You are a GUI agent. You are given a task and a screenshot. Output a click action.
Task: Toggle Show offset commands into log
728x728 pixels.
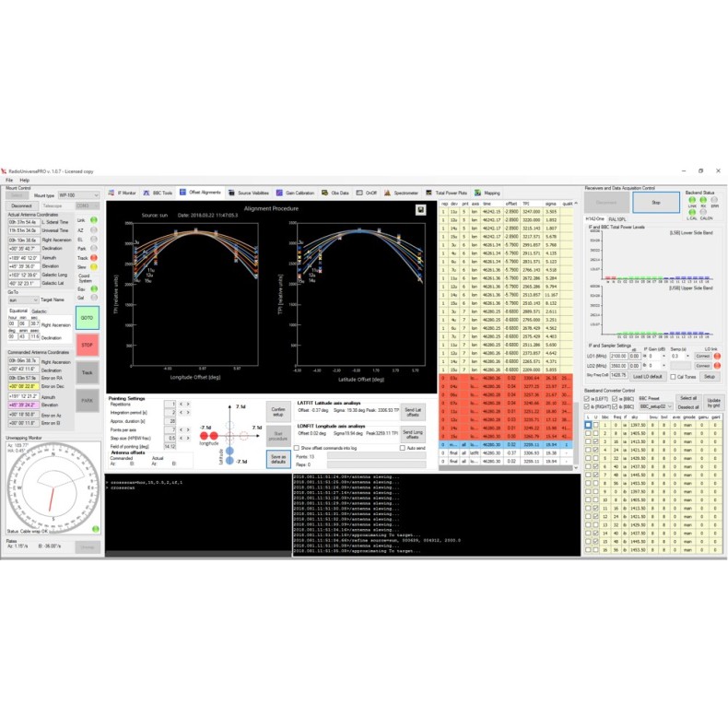pos(296,448)
